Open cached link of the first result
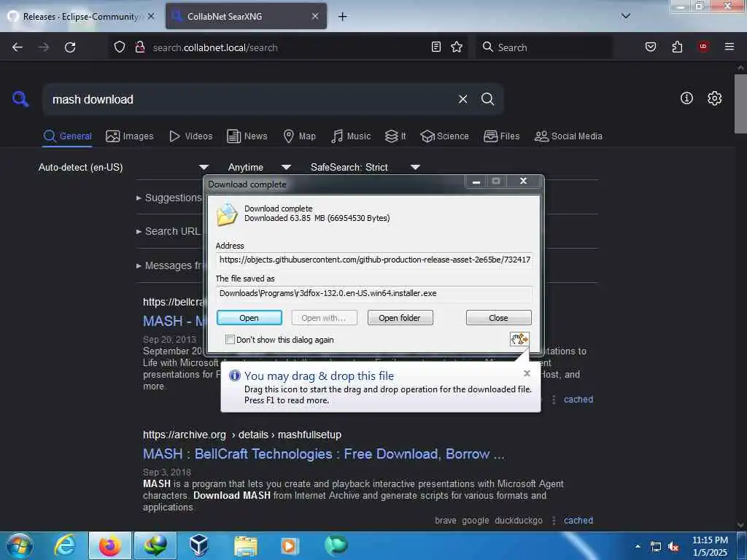 pos(578,400)
